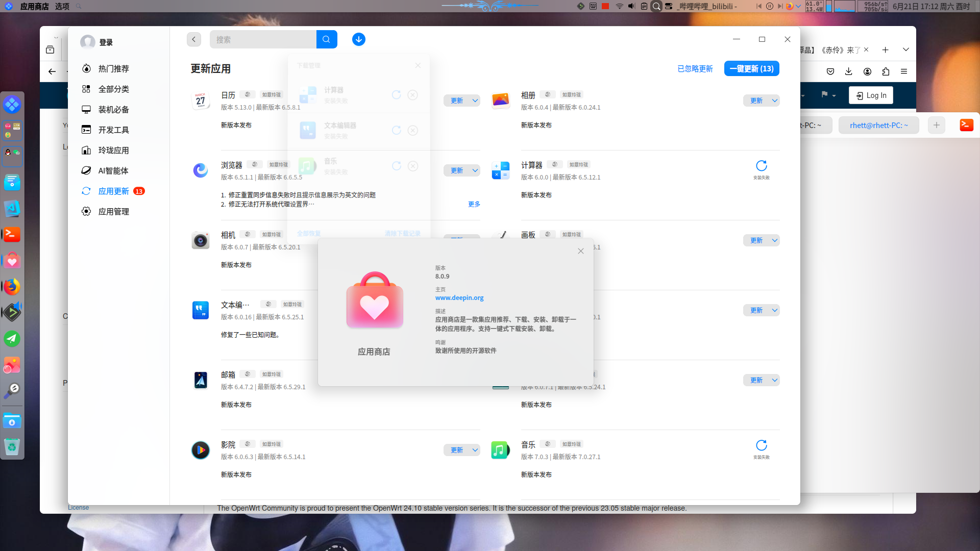Viewport: 980px width, 551px height.
Task: Select 热门推荐 in the sidebar
Action: 113,69
